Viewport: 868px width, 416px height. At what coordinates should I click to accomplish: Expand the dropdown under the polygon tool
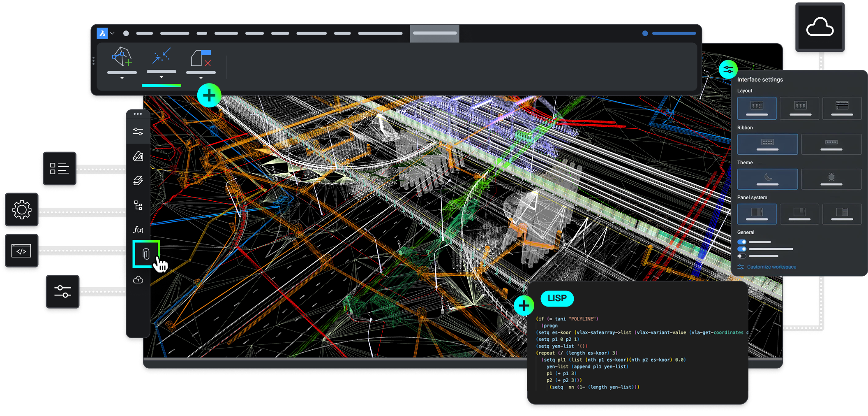click(122, 77)
